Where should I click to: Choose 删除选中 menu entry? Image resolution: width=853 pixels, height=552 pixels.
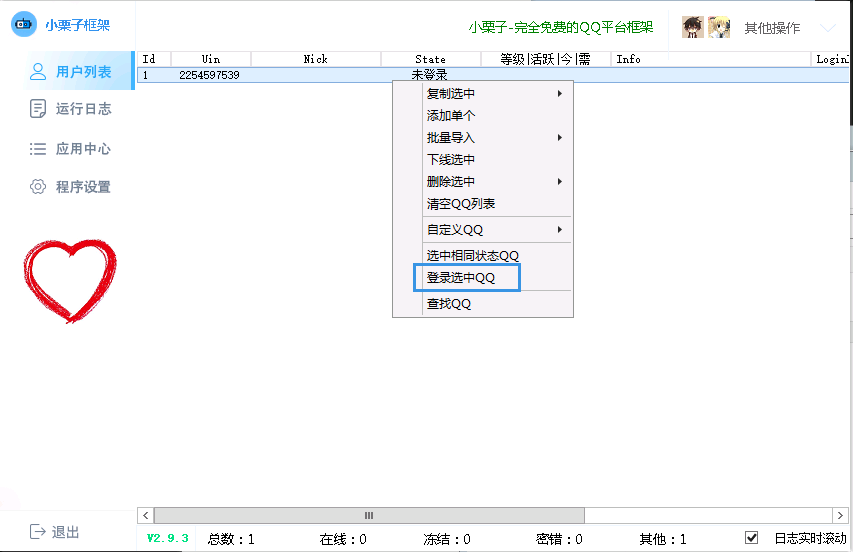[x=450, y=182]
